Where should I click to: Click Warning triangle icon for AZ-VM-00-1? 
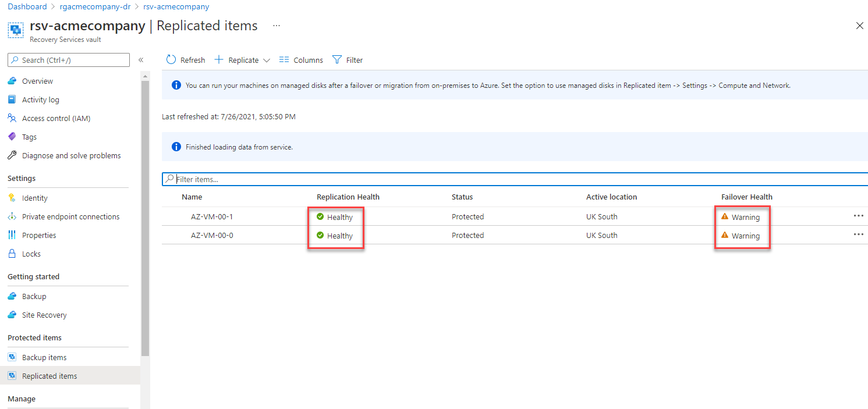point(725,216)
